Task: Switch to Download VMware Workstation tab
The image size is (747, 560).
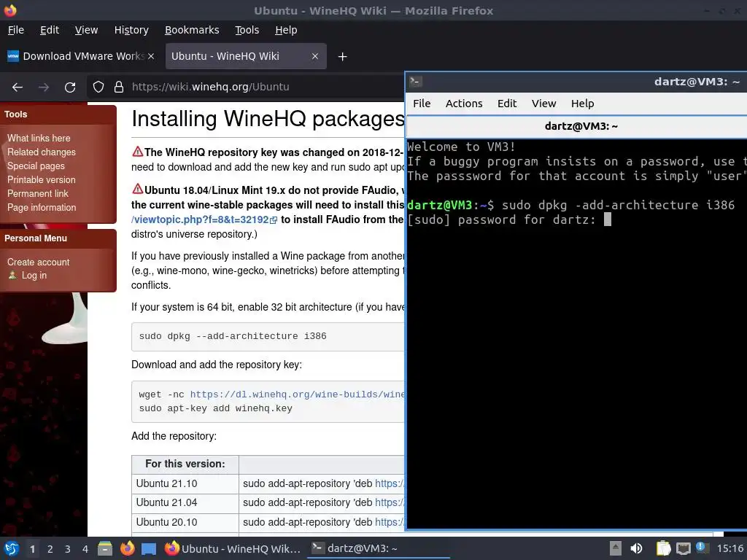Action: point(81,56)
